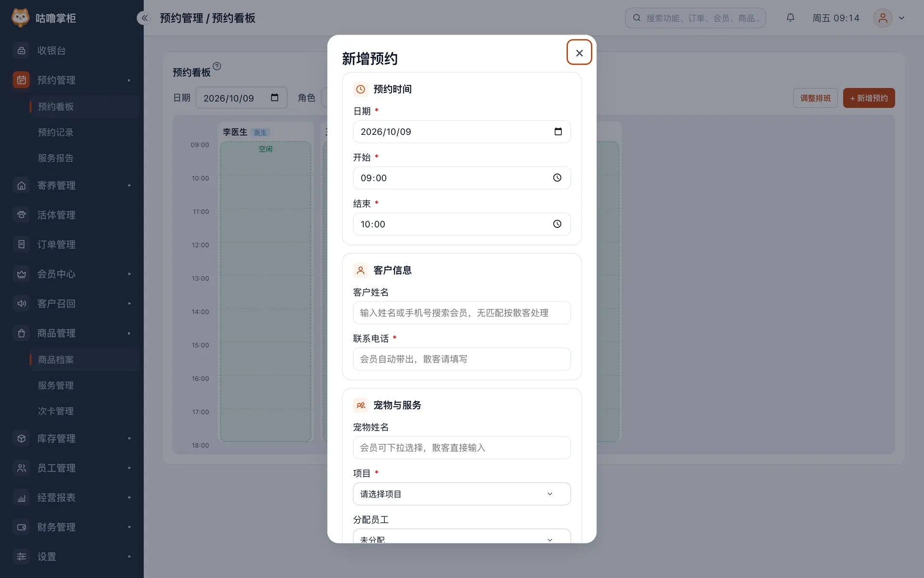The width and height of the screenshot is (924, 578).
Task: Click the 客户姓名 search input
Action: click(462, 313)
